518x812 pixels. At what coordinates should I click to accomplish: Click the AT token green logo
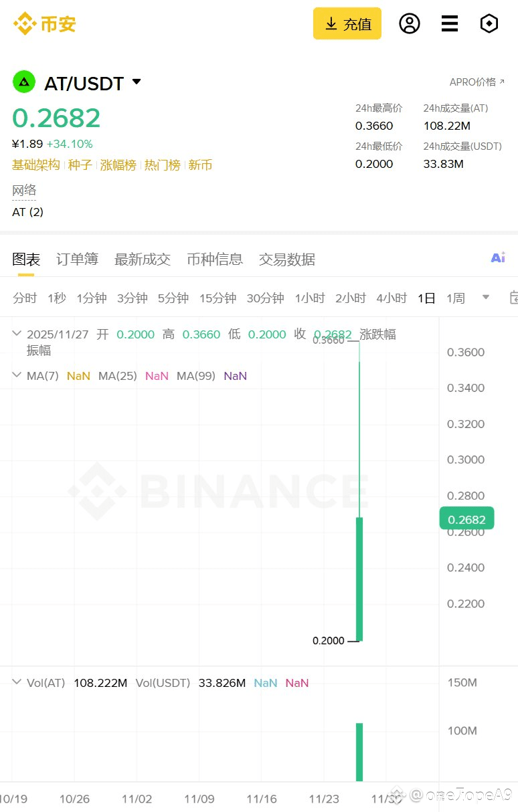coord(24,82)
